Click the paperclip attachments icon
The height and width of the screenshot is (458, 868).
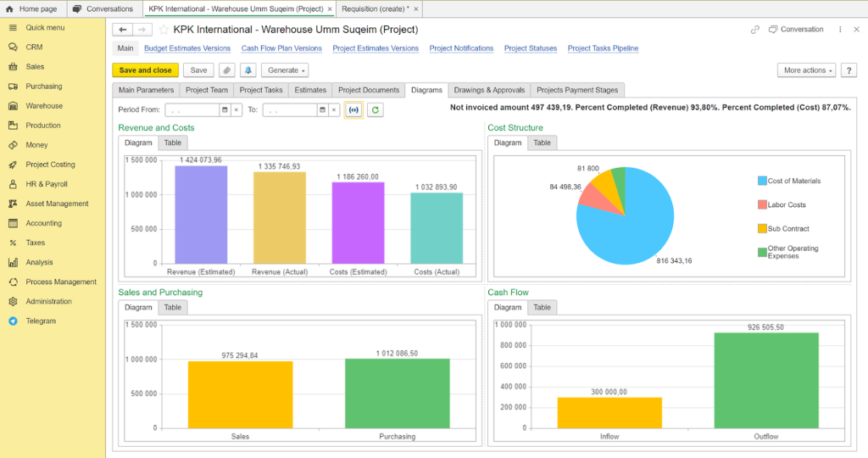tap(227, 70)
